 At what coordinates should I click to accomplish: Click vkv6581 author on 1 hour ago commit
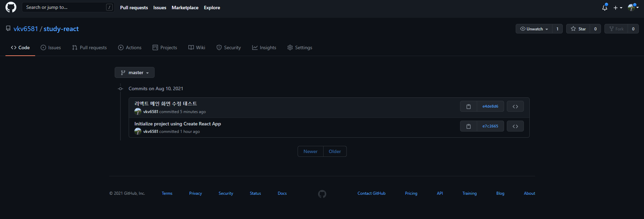(x=151, y=132)
